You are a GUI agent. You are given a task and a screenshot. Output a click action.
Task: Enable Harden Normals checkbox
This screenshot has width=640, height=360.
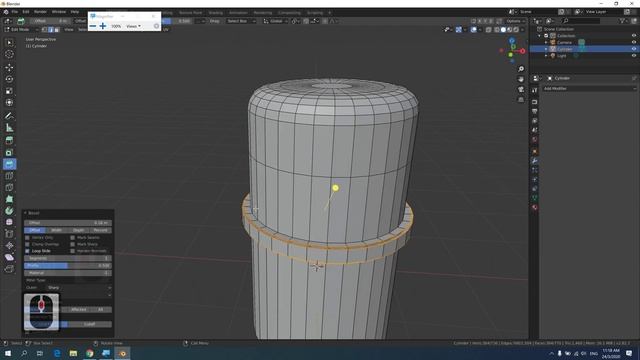point(73,251)
